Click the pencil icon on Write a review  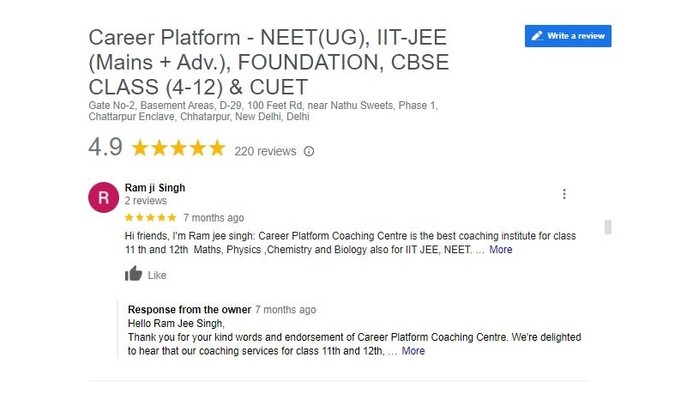537,36
